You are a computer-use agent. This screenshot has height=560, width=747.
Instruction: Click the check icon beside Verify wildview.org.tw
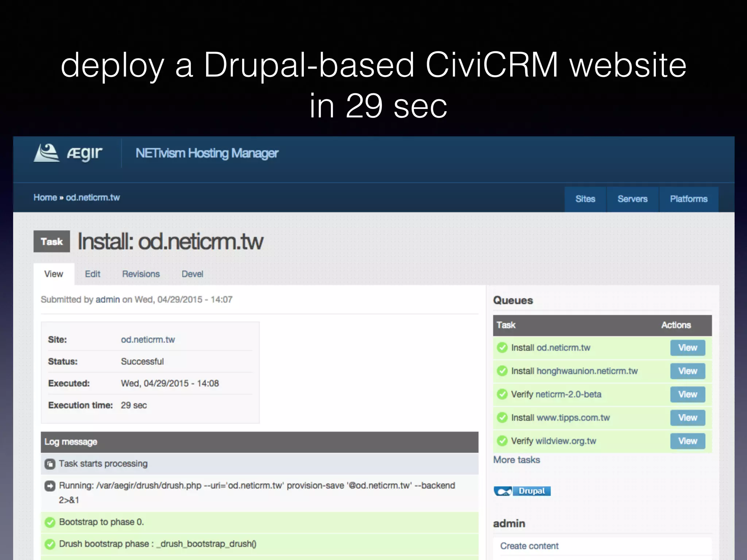502,441
